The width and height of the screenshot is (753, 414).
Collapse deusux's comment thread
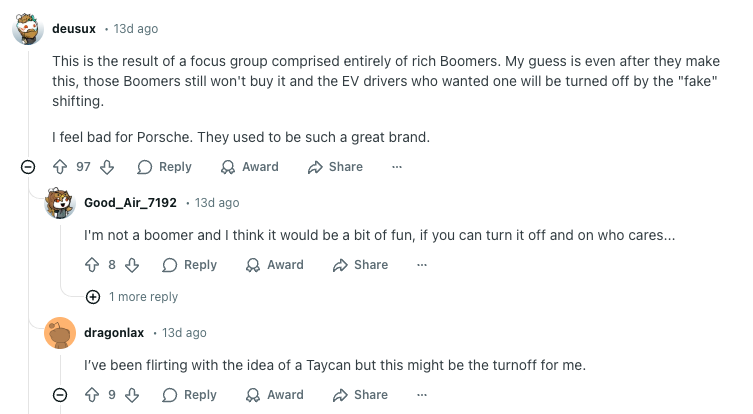click(x=28, y=167)
